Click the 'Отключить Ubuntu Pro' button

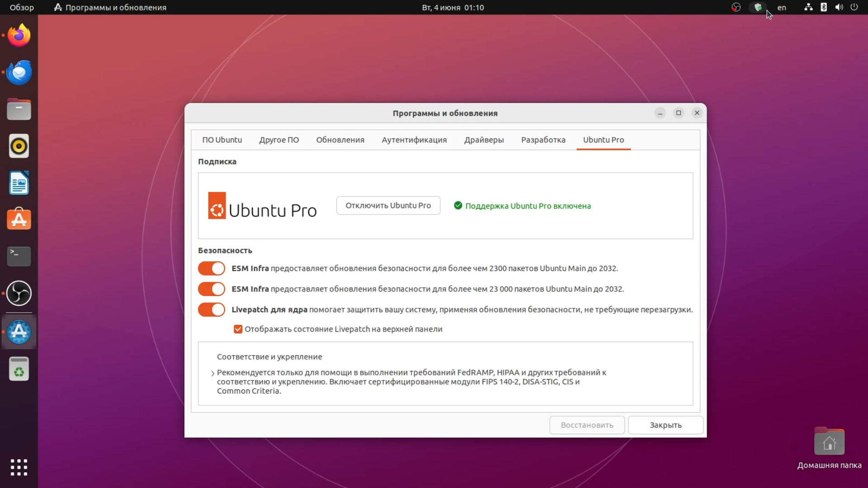point(388,206)
